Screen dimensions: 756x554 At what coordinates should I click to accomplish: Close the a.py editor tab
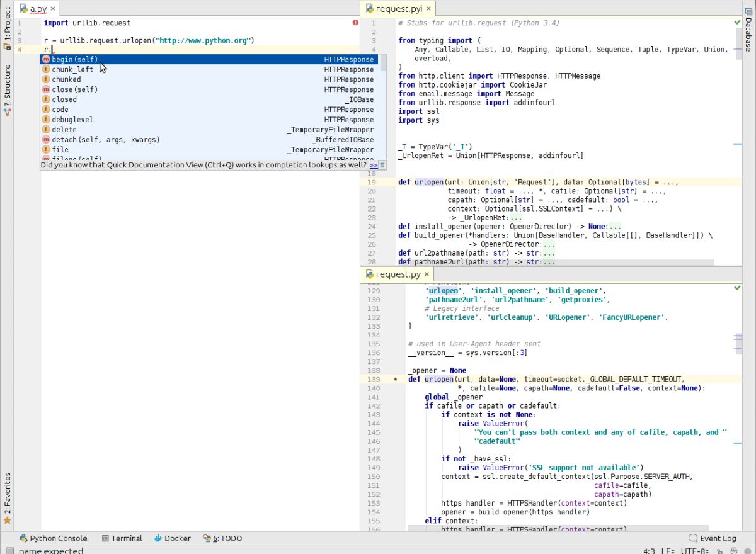53,9
